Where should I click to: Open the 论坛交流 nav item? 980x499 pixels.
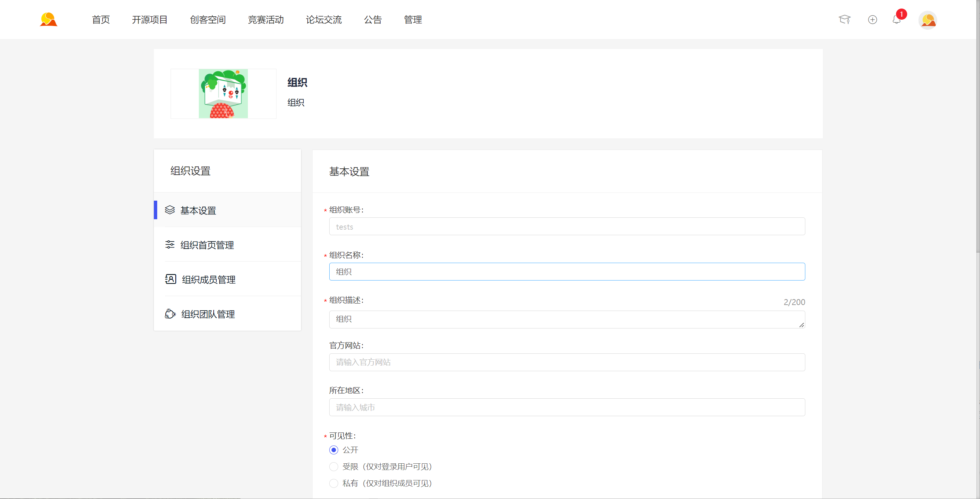pyautogui.click(x=324, y=19)
